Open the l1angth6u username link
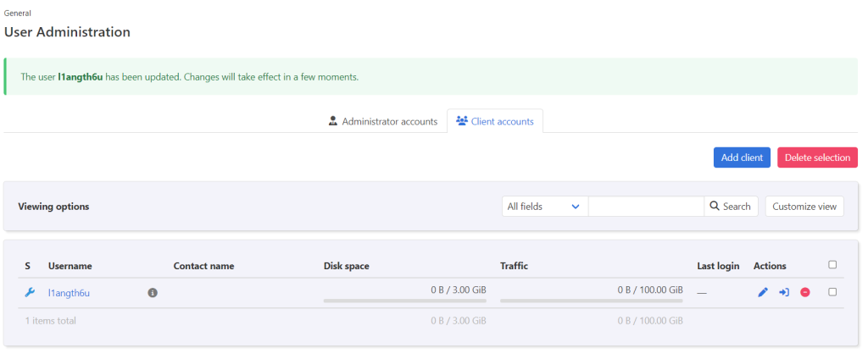 click(x=69, y=293)
